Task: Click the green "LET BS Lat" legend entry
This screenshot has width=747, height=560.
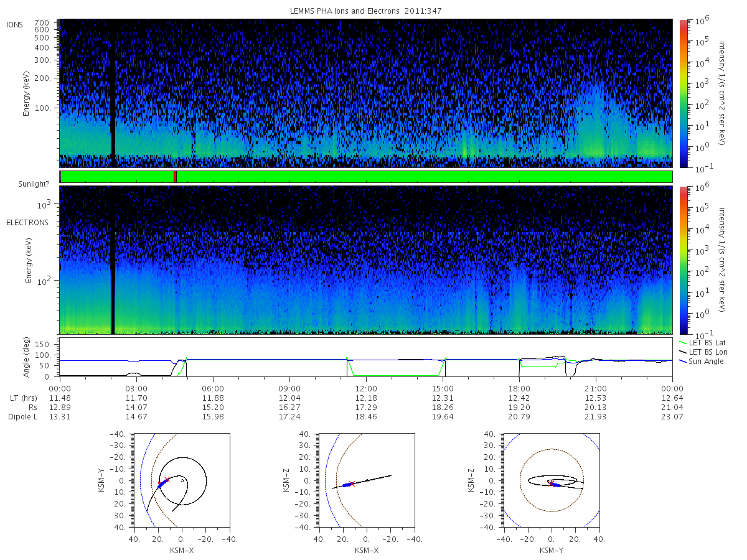Action: coord(702,342)
